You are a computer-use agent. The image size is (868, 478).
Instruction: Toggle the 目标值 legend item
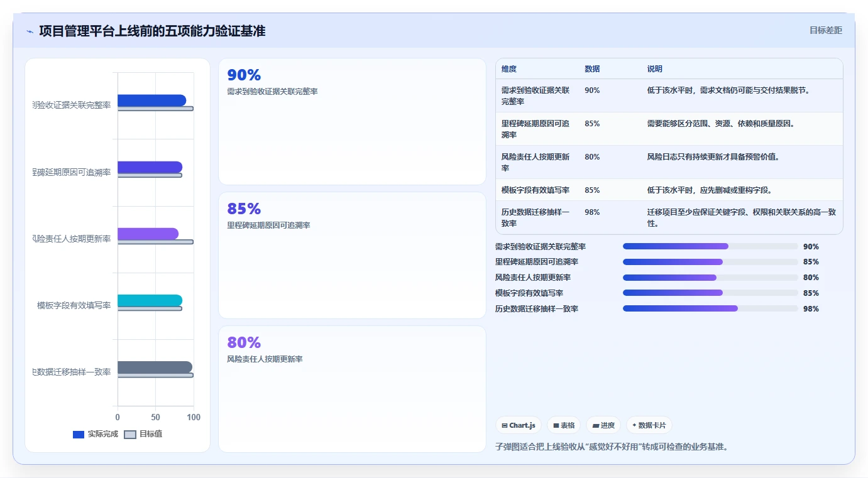143,434
